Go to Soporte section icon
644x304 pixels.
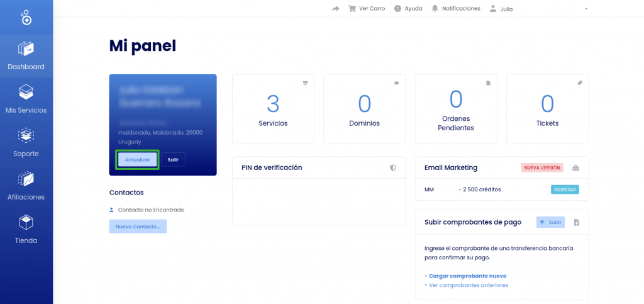26,135
